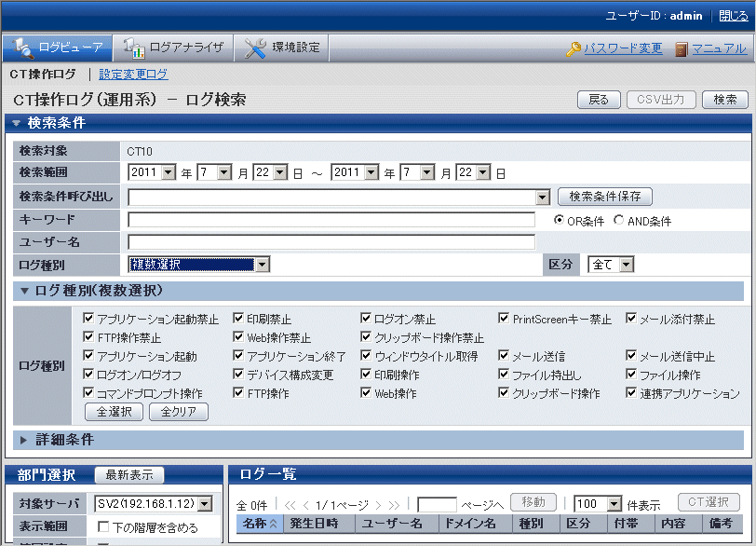Click the キーワード input field

[331, 220]
